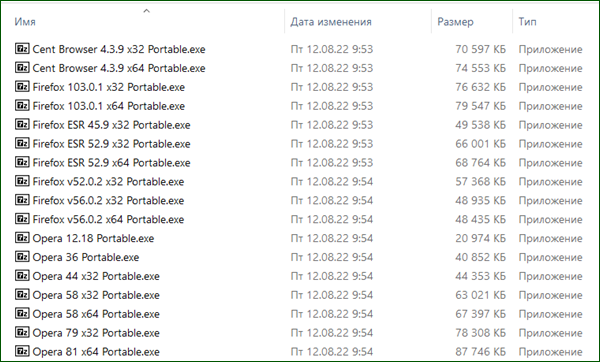Sort by Дата изменения column header
The image size is (600, 362).
(x=331, y=22)
